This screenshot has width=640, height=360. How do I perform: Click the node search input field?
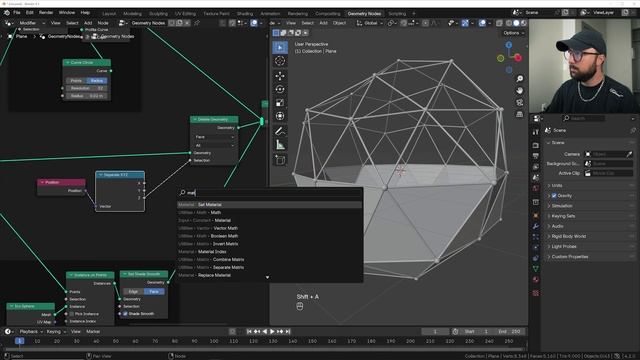[x=269, y=193]
